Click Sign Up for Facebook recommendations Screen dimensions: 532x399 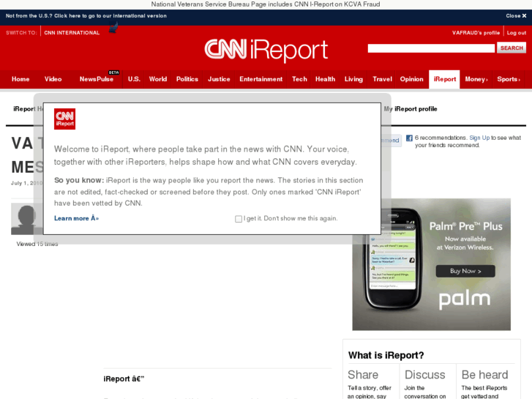[x=479, y=138]
